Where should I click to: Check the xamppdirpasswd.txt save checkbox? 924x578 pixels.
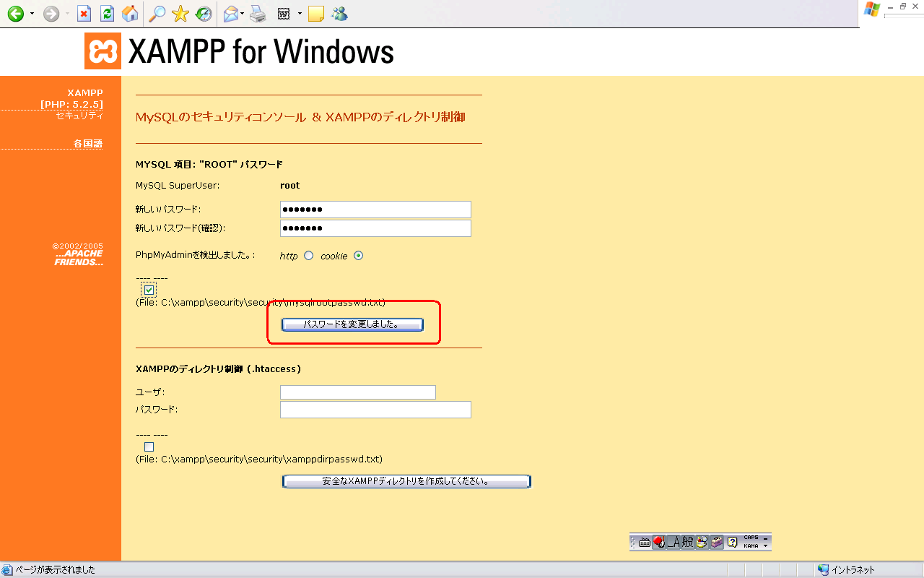pyautogui.click(x=149, y=447)
